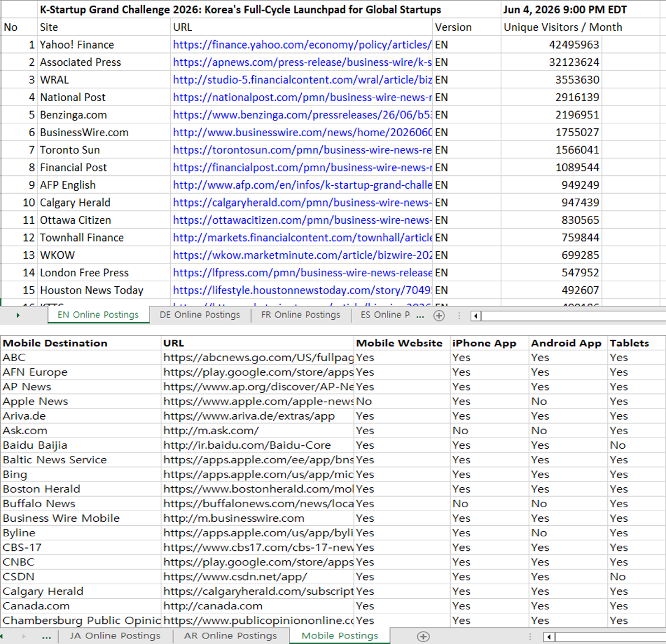This screenshot has width=666, height=644.
Task: Click upper horizontal scrollbar left arrow
Action: pyautogui.click(x=476, y=316)
